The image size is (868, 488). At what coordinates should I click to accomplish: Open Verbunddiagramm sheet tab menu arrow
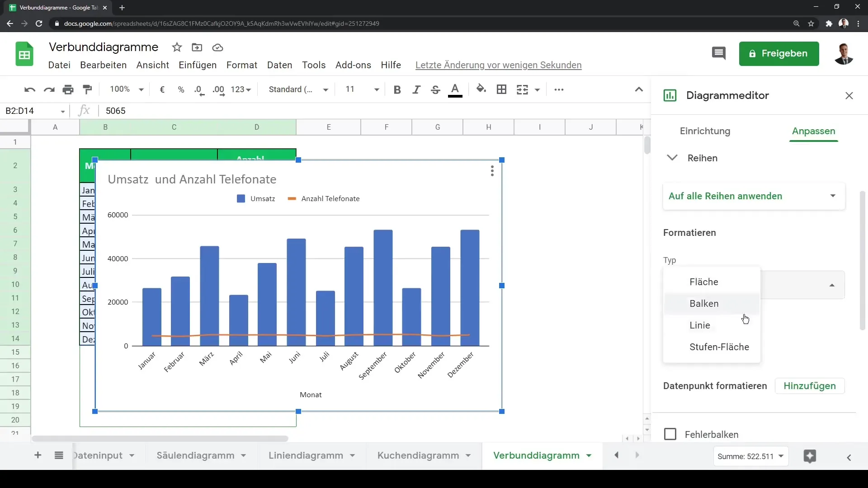pyautogui.click(x=589, y=455)
